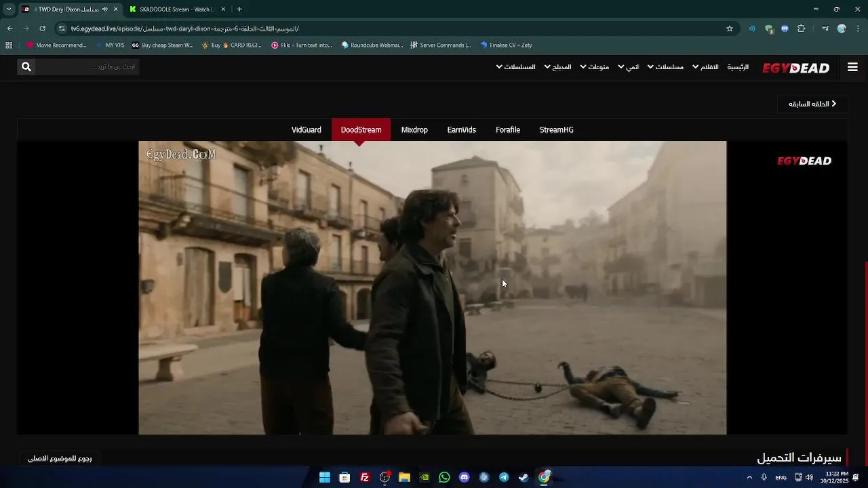Open WhatsApp from the taskbar

pos(444,477)
